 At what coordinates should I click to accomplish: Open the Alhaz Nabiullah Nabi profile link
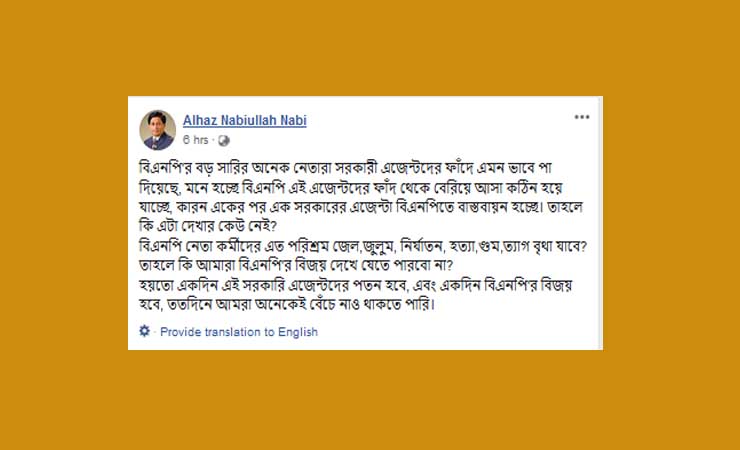(244, 120)
